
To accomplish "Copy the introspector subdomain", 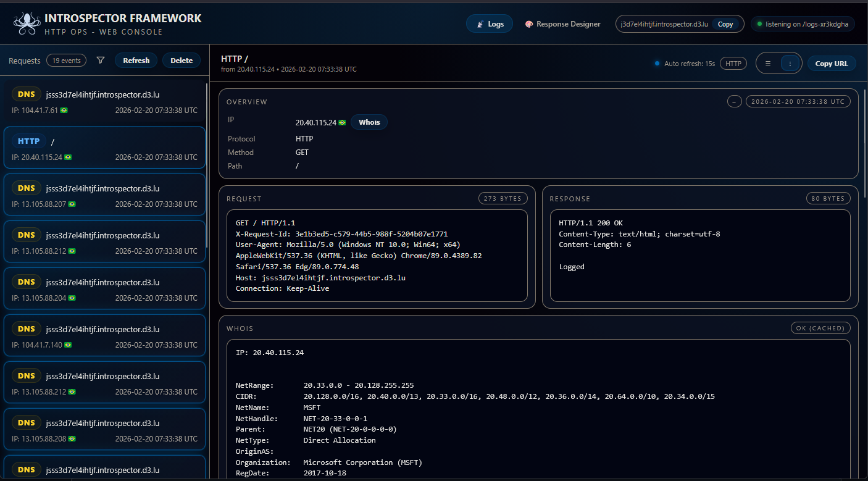I will click(725, 24).
